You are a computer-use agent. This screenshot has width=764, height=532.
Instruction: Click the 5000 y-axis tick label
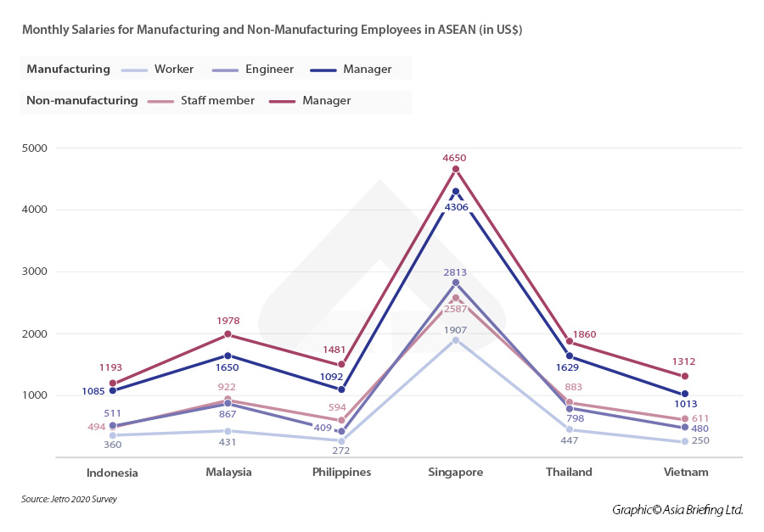34,148
